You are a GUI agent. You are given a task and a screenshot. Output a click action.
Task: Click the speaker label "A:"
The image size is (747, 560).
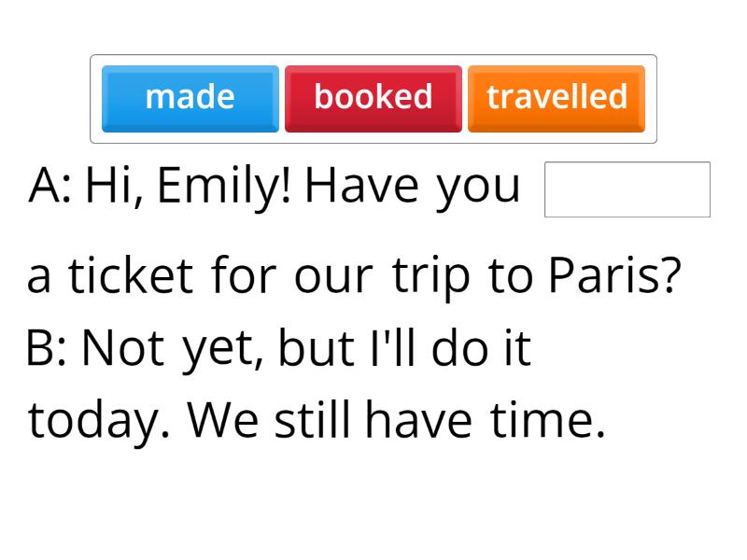[x=50, y=187]
